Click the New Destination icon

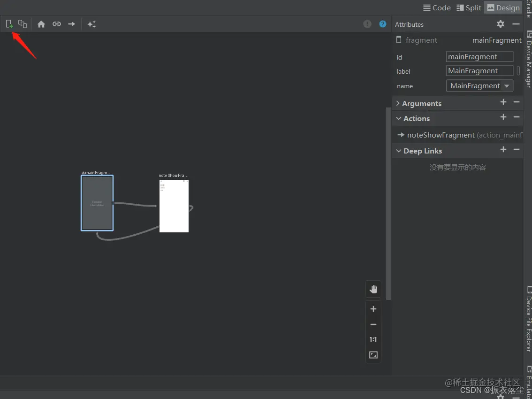coord(9,24)
